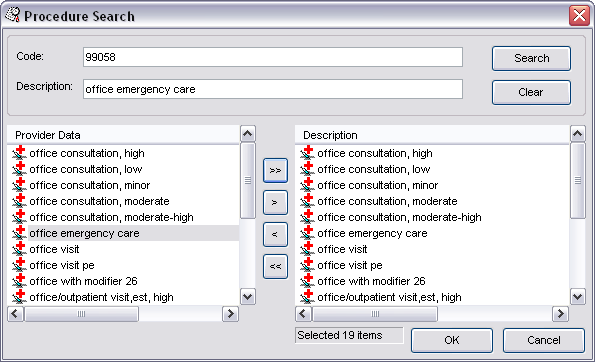595x362 pixels.
Task: Click icon beside 'office consultation, low' in Provider Data
Action: point(19,168)
